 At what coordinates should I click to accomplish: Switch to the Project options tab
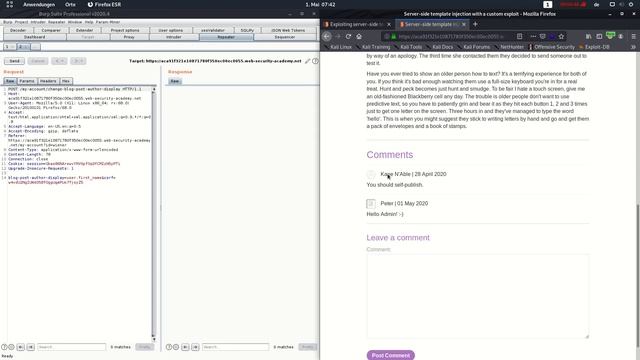tap(125, 30)
